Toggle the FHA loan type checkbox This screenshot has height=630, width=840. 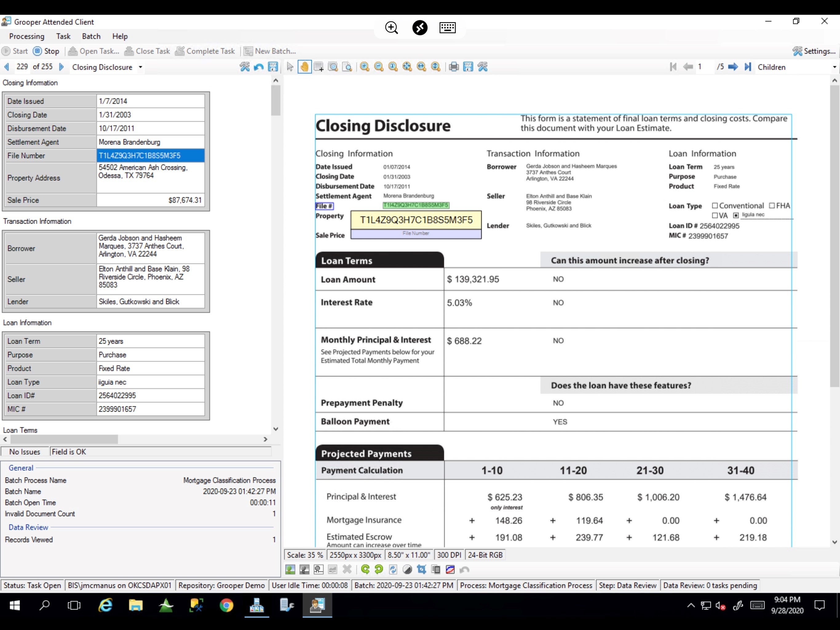point(772,205)
